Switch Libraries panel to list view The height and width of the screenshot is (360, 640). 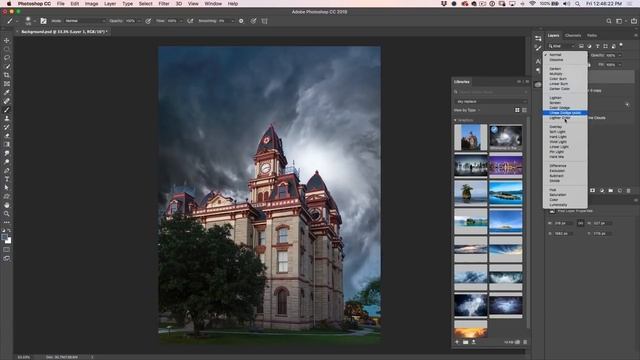524,110
